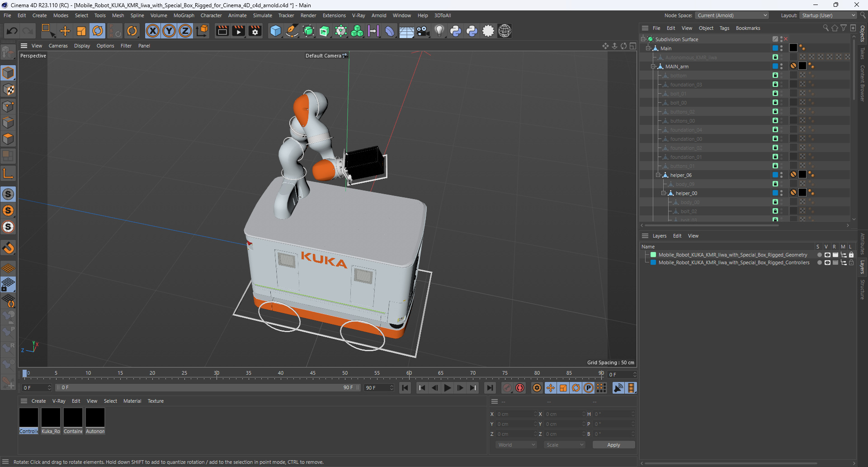Select the foundation_03 object in tree

pyautogui.click(x=686, y=85)
